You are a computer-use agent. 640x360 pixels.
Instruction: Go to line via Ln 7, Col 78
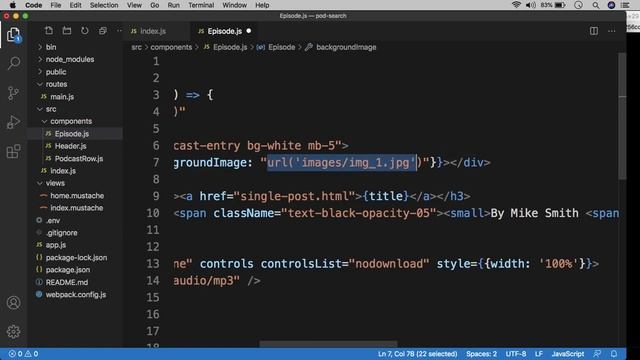coord(417,354)
